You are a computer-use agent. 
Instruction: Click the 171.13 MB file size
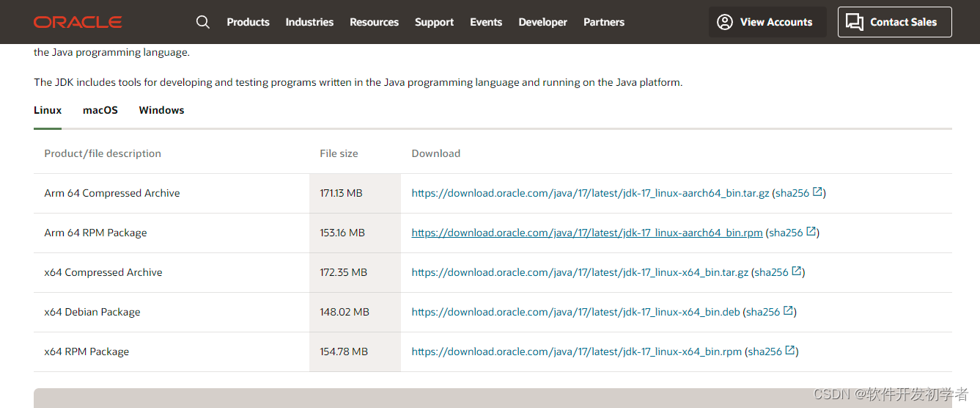pyautogui.click(x=342, y=193)
